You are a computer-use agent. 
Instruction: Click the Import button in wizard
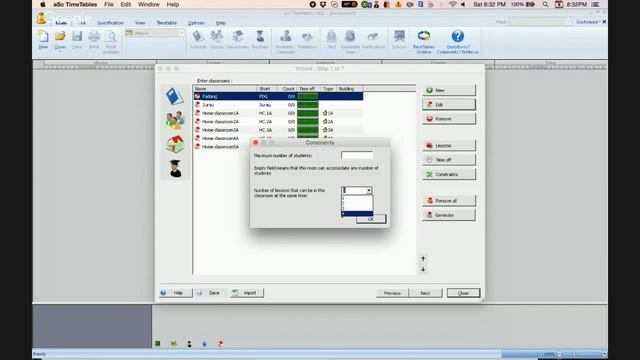pos(247,293)
